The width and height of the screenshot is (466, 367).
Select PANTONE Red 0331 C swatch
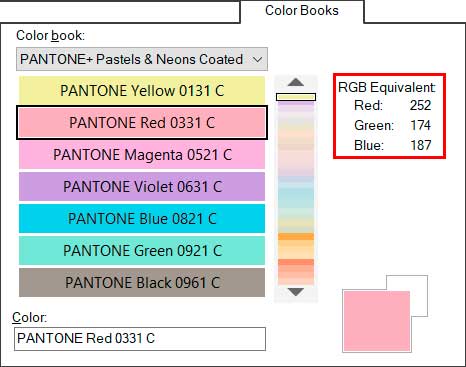(x=142, y=122)
